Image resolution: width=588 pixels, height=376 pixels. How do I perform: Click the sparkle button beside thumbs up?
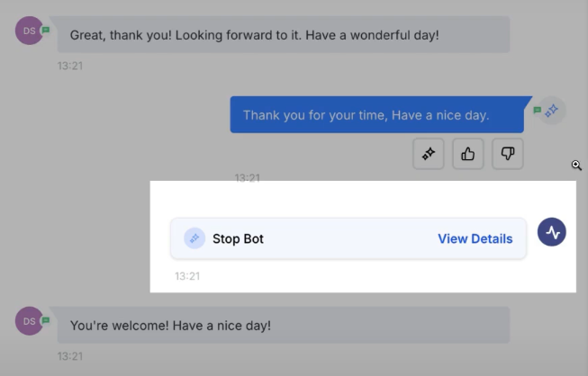429,155
